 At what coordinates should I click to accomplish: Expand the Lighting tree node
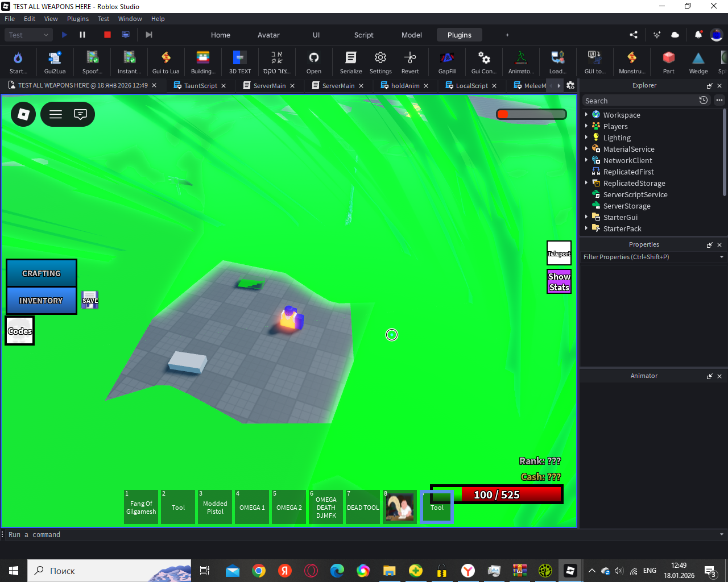pos(586,137)
